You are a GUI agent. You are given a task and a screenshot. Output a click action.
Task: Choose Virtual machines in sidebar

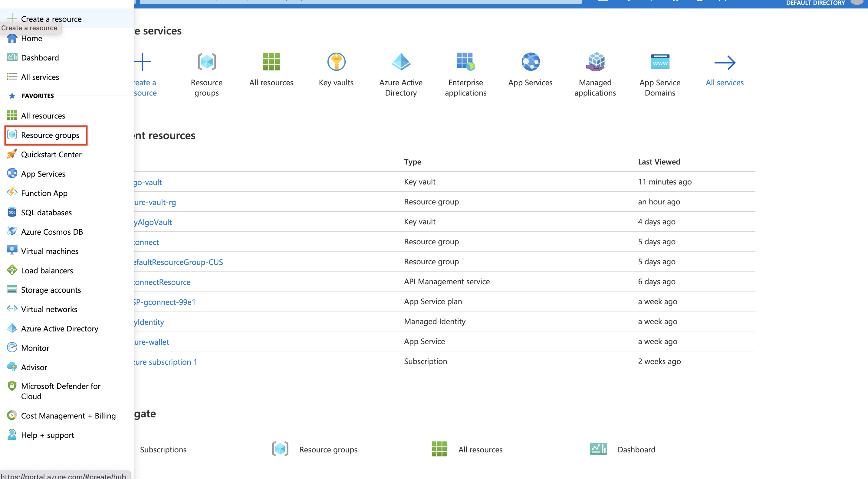coord(50,251)
